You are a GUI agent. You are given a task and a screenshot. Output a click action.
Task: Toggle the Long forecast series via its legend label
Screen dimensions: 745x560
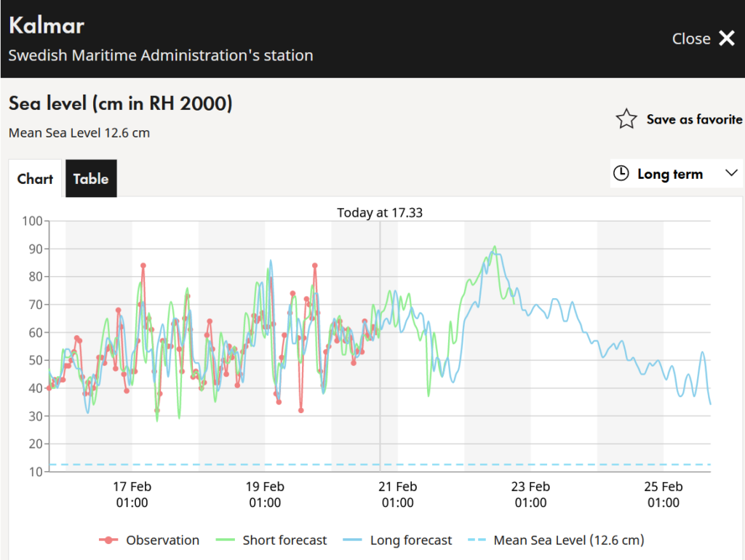411,540
